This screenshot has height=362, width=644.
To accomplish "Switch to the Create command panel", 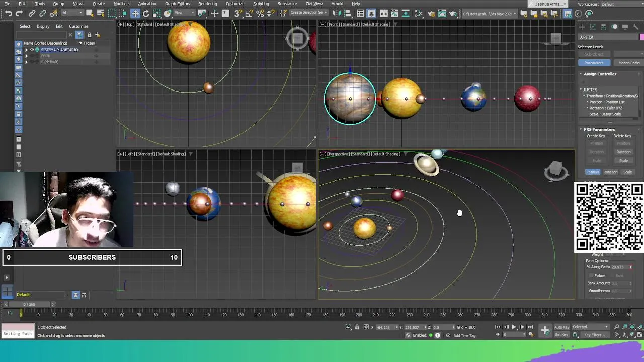I will coord(582,27).
